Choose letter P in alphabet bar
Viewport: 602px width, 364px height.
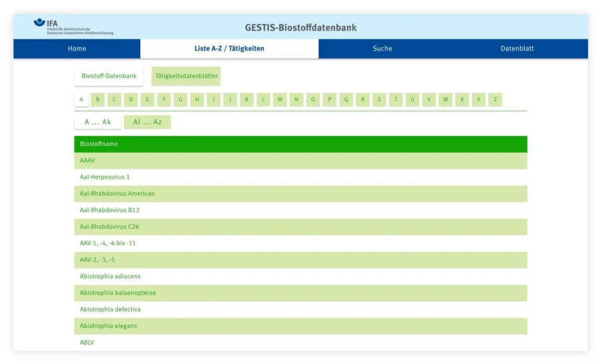[329, 99]
